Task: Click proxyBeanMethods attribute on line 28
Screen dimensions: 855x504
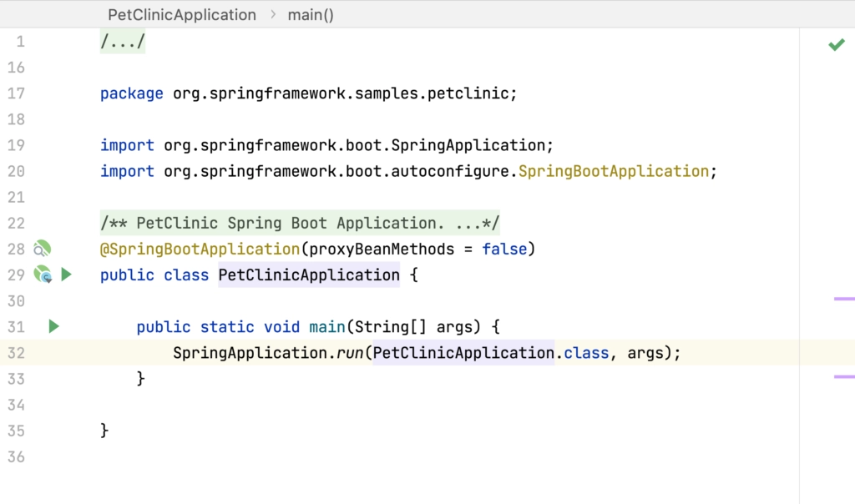Action: click(382, 249)
